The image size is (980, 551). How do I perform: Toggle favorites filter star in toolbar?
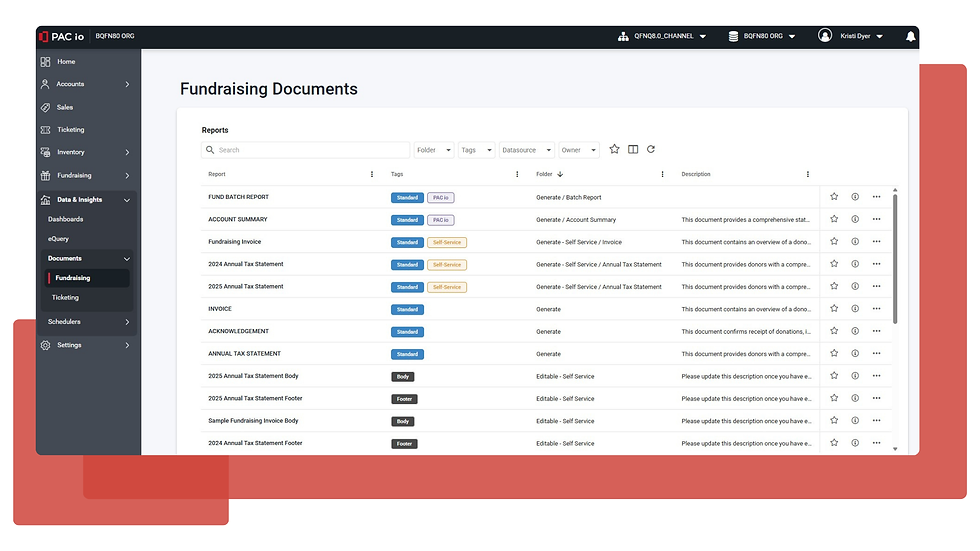(614, 149)
